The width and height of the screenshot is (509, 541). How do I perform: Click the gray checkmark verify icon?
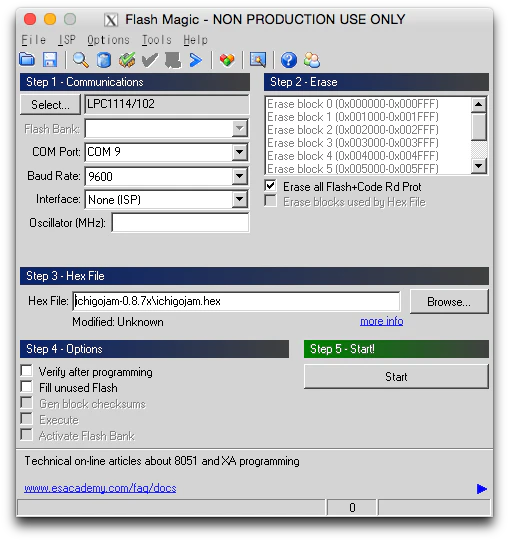click(150, 60)
